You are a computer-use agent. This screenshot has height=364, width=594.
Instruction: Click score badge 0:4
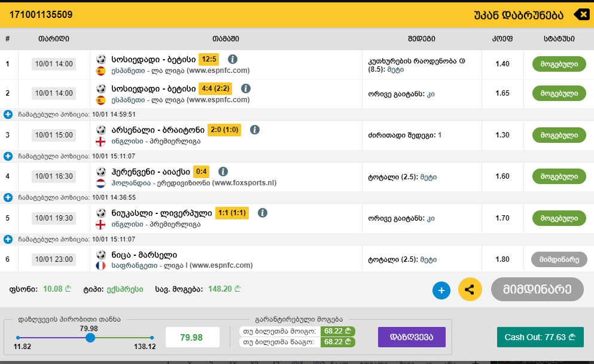[201, 172]
